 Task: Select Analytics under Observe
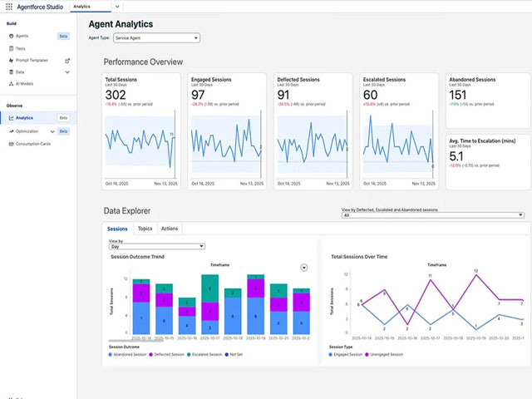click(38, 118)
